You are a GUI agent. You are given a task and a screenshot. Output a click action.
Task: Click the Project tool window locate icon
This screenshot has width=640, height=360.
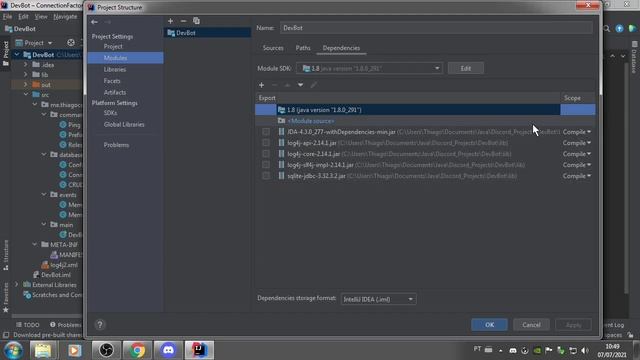point(71,42)
